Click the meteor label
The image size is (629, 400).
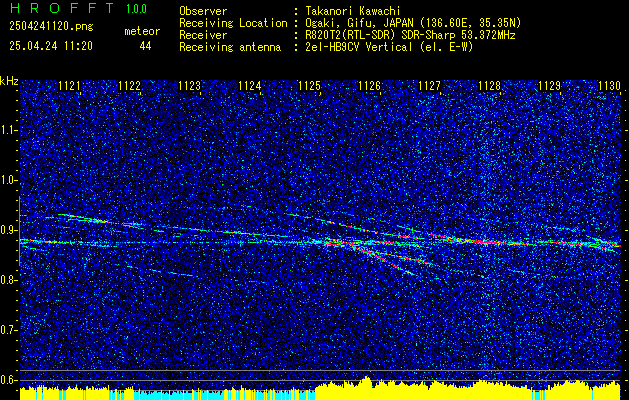tap(142, 31)
